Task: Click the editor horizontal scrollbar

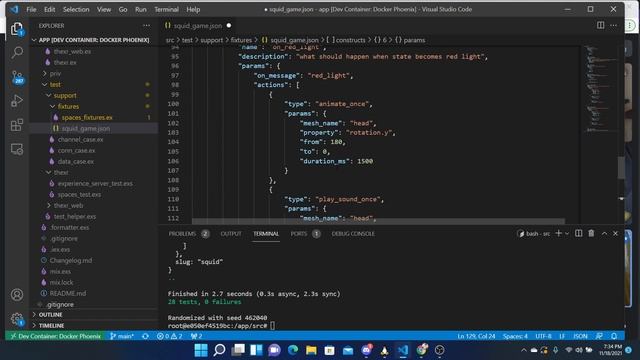Action: pyautogui.click(x=378, y=221)
